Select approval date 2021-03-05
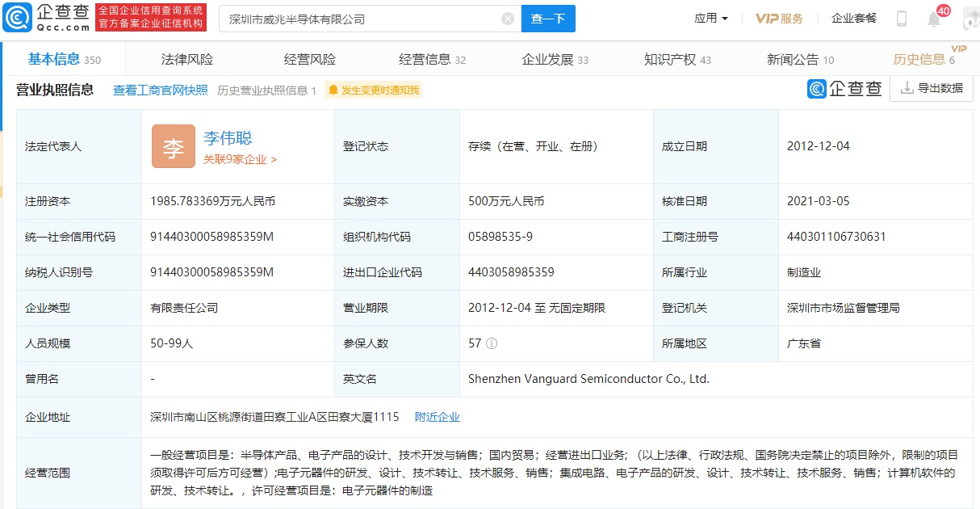This screenshot has height=509, width=980. pyautogui.click(x=819, y=201)
